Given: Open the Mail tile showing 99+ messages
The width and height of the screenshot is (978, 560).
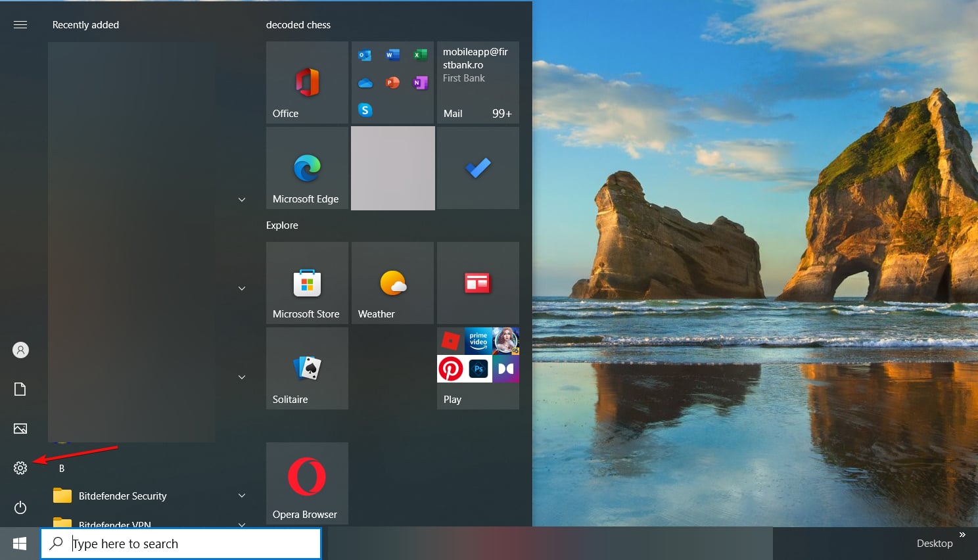Looking at the screenshot, I should (477, 82).
